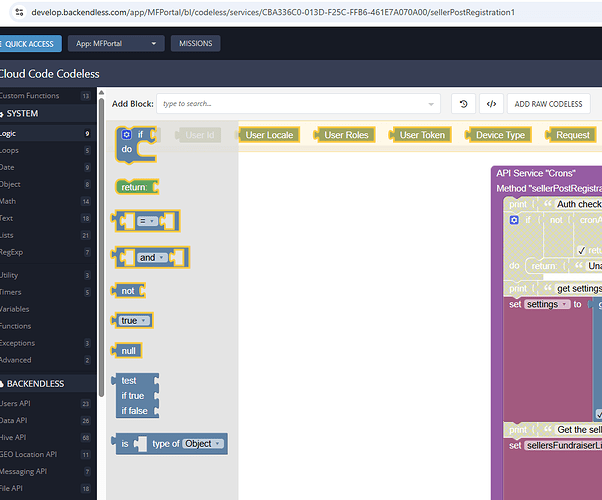Select the return block in toolbox
This screenshot has width=602, height=500.
pyautogui.click(x=134, y=187)
